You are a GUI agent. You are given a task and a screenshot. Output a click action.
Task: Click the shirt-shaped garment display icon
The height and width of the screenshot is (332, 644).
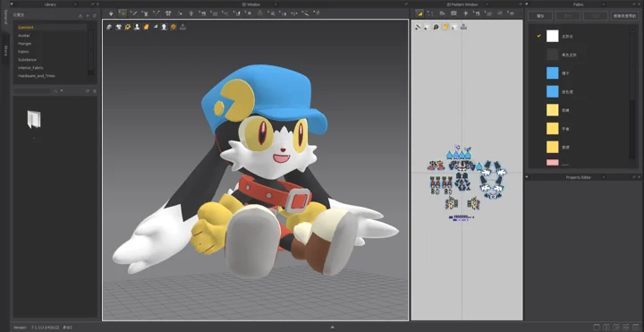(118, 27)
